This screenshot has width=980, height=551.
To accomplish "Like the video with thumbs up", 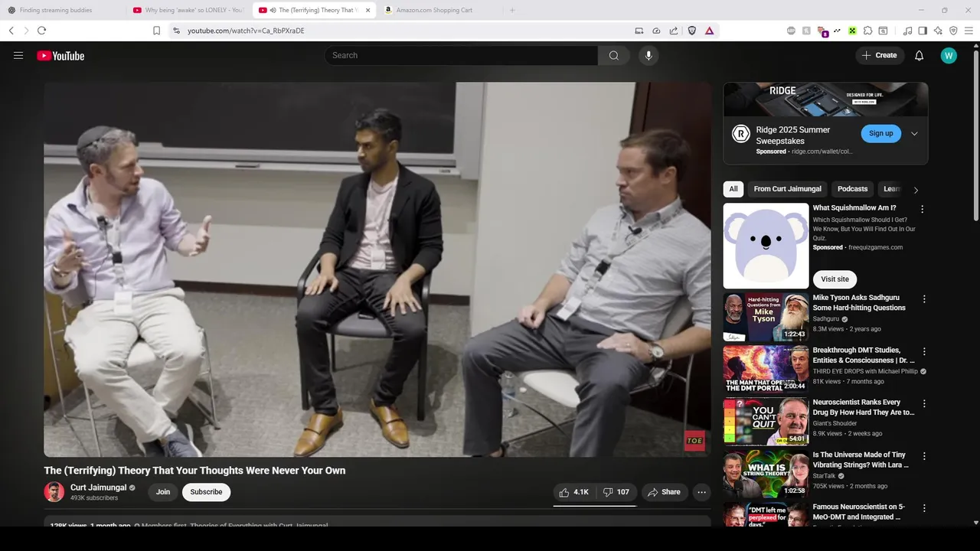I will point(573,492).
